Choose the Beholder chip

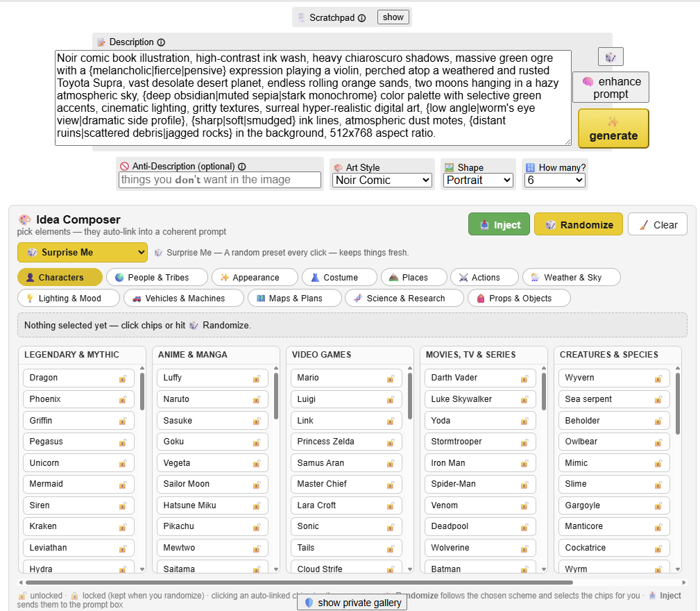614,421
